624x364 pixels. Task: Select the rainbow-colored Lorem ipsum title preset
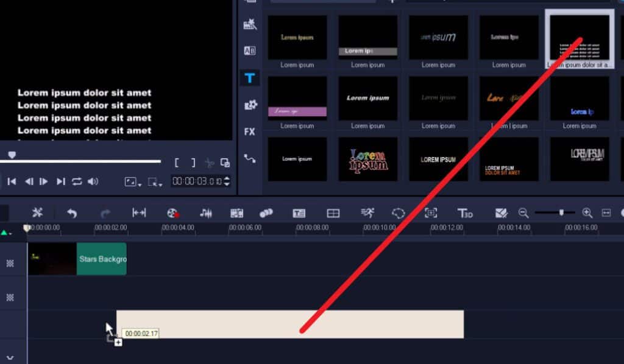click(x=368, y=159)
